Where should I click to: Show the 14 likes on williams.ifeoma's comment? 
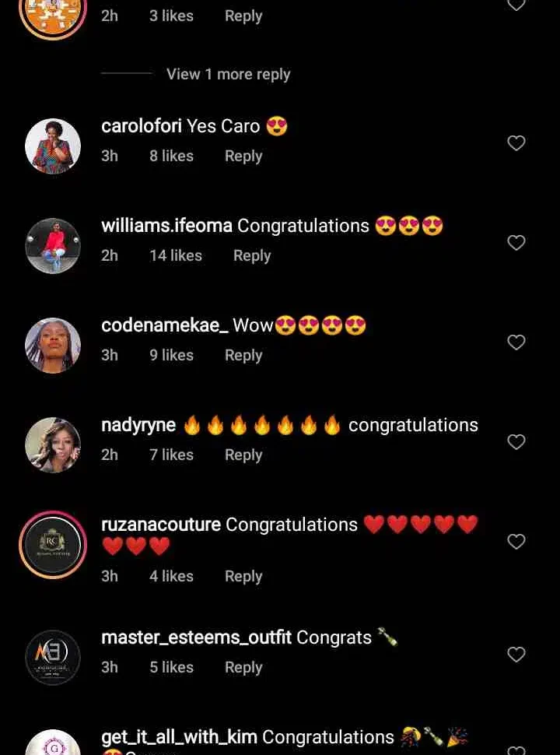click(176, 255)
